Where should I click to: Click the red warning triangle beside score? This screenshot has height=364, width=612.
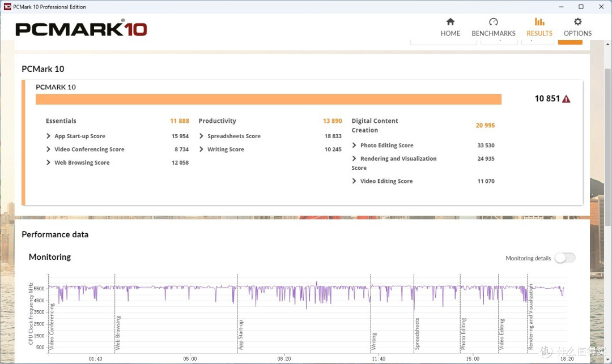tap(566, 99)
